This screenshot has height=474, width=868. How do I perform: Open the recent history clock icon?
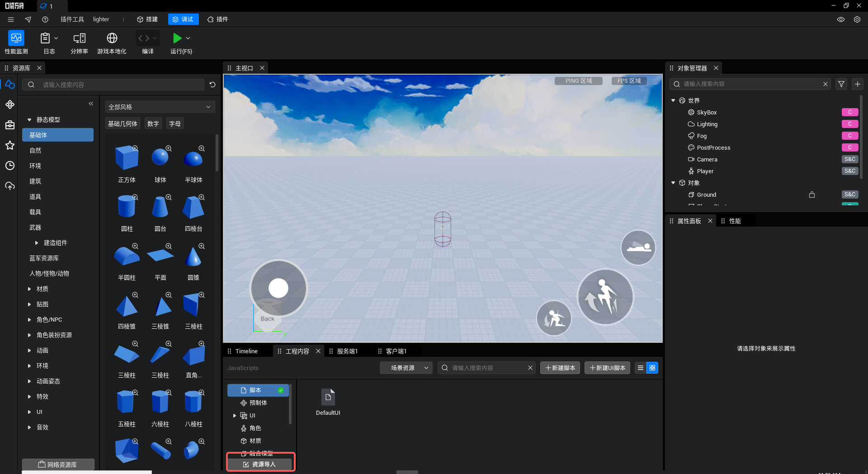coord(10,166)
